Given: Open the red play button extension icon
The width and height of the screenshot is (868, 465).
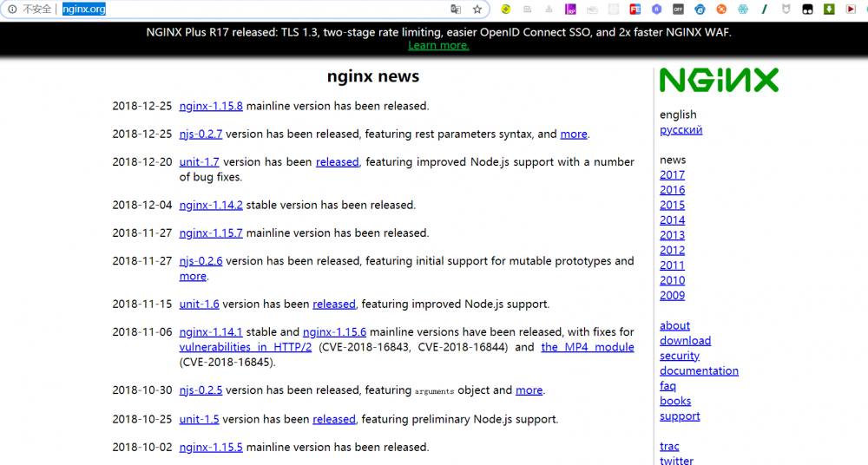Looking at the screenshot, I should pyautogui.click(x=851, y=9).
